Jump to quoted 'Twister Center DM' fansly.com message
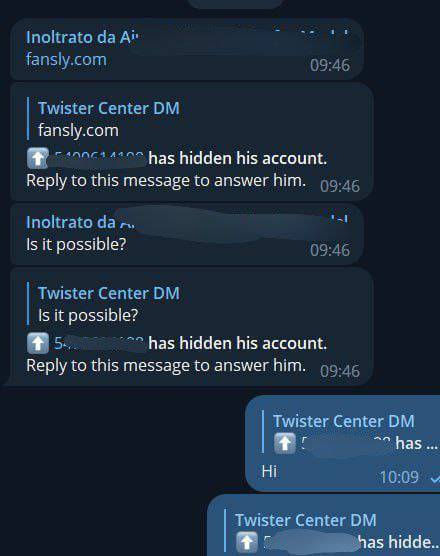Image resolution: width=440 pixels, height=556 pixels. click(x=109, y=119)
